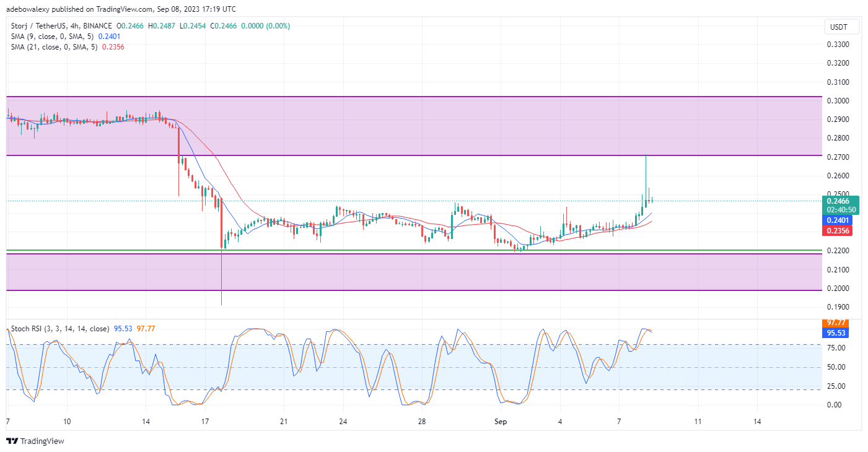
Task: Click the SMA (21, close, 0, SMA, 5) legend
Action: [x=54, y=47]
